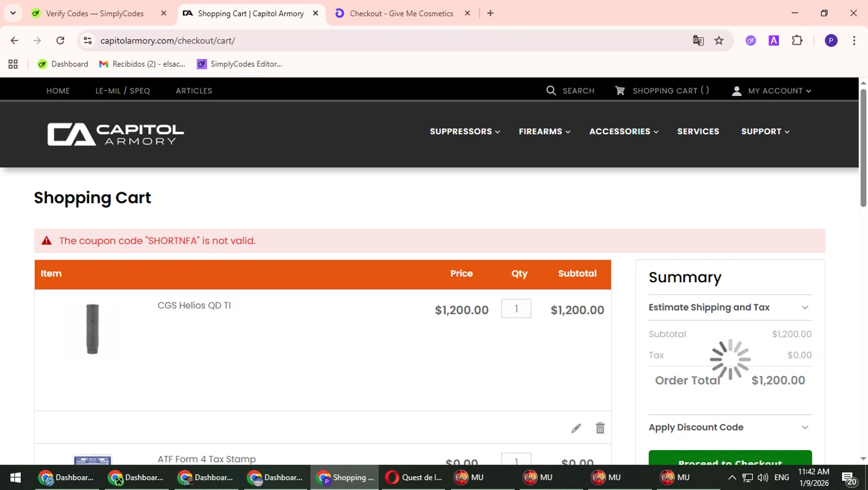This screenshot has width=868, height=490.
Task: Click the volume icon in system tray
Action: click(763, 477)
